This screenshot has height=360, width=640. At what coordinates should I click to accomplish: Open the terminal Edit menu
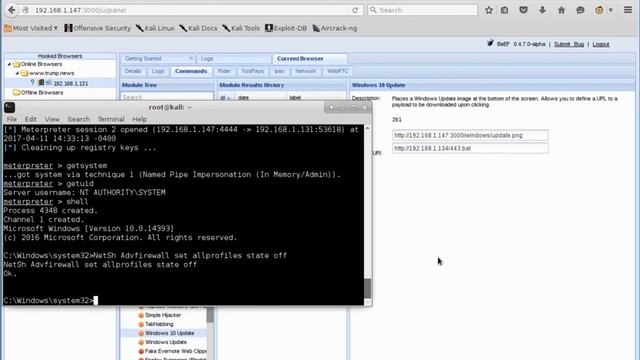(x=30, y=119)
